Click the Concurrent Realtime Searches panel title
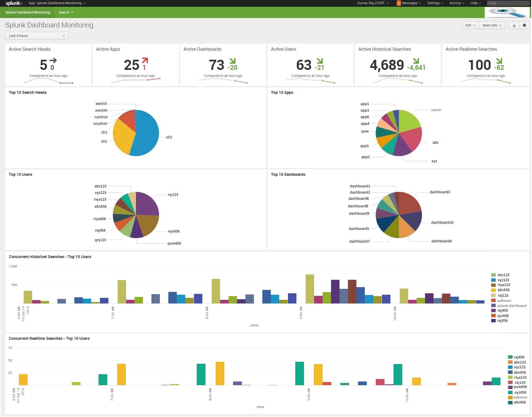 click(x=49, y=339)
